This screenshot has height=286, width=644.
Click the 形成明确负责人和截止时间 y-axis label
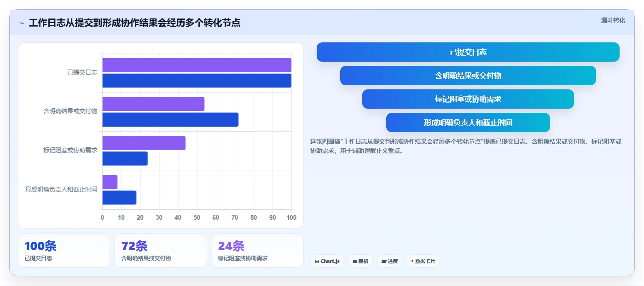(x=61, y=189)
